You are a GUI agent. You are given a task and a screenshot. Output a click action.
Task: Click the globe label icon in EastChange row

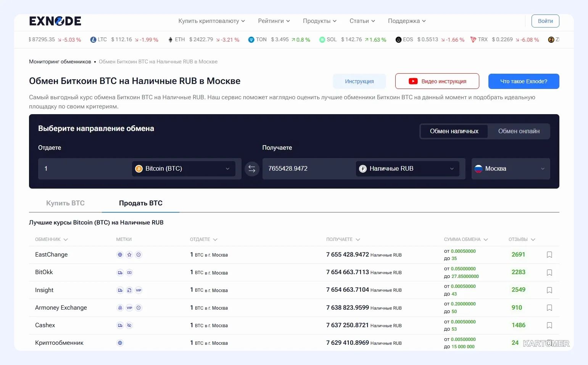coord(120,255)
